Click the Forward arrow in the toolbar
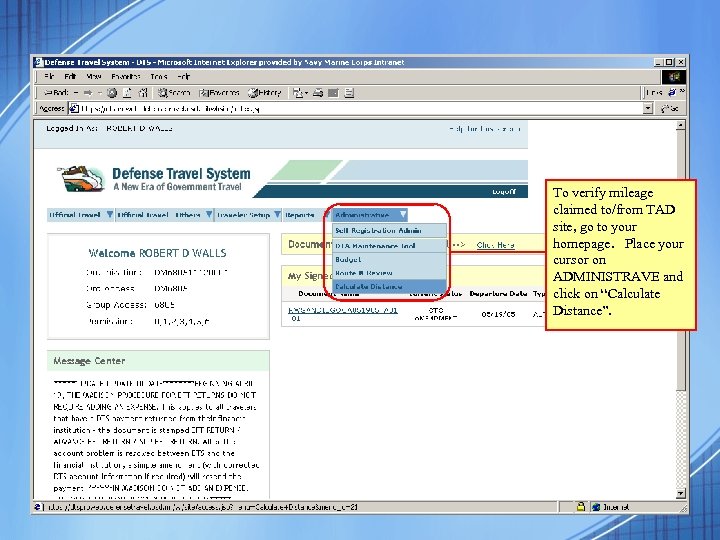Screen dimensions: 720x540 (x=88, y=93)
